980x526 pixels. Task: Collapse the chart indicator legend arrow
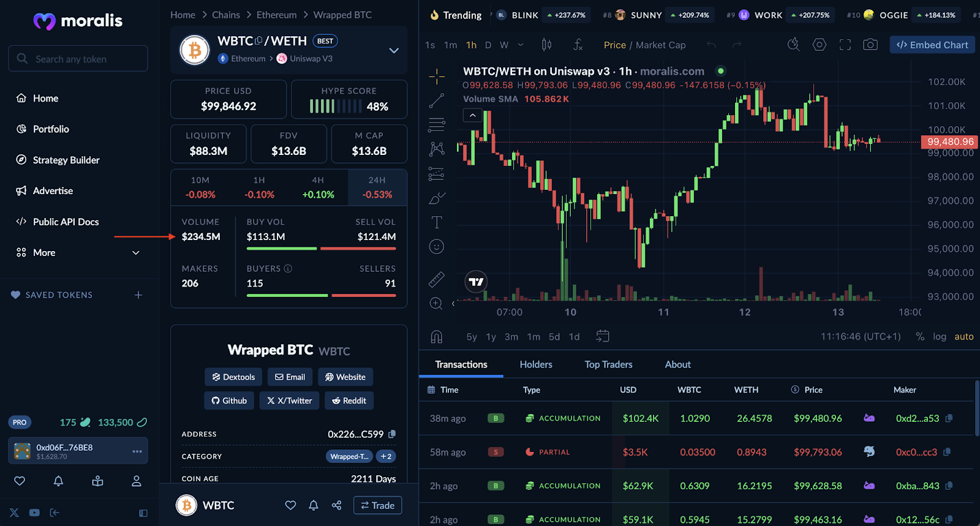click(x=473, y=115)
